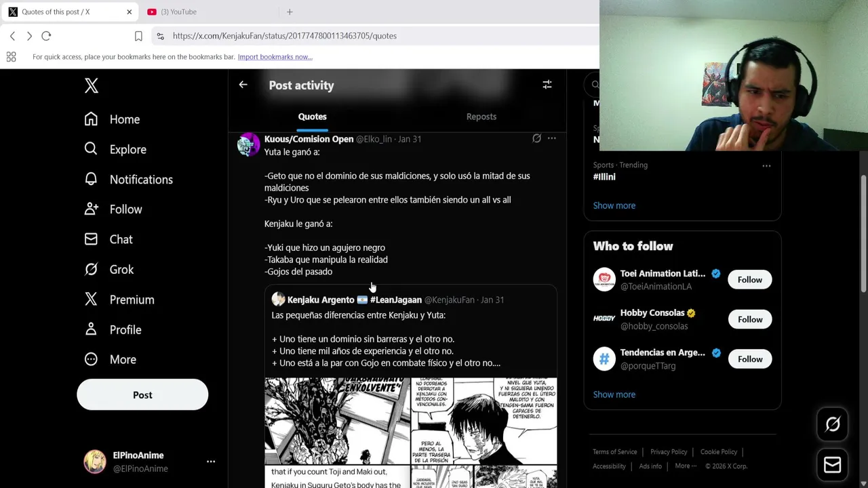
Task: Open the @Elko_lin handle link
Action: [x=374, y=139]
